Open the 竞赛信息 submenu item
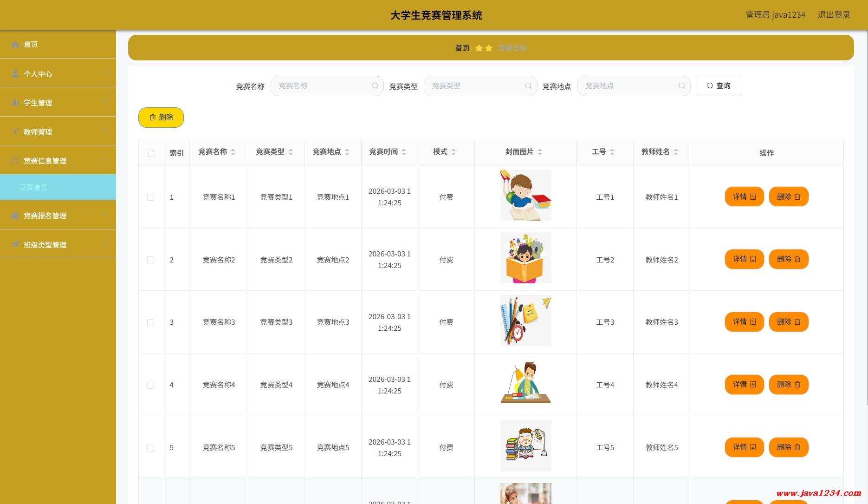 click(33, 187)
